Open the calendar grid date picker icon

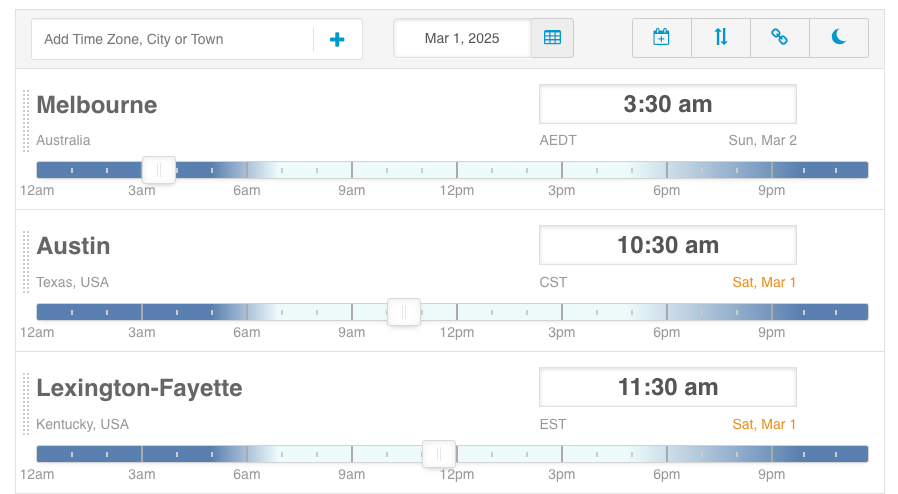[552, 38]
